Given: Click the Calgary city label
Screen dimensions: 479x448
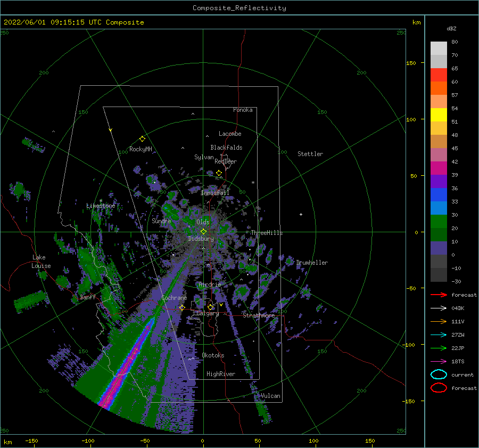Looking at the screenshot, I should point(208,313).
